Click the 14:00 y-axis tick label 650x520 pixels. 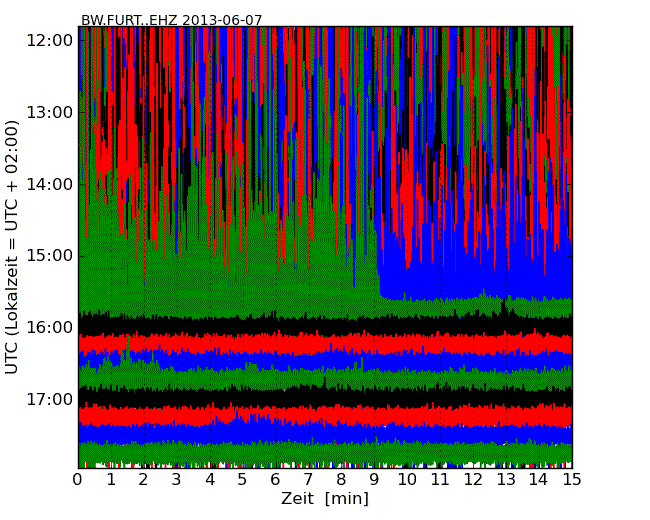[x=50, y=184]
